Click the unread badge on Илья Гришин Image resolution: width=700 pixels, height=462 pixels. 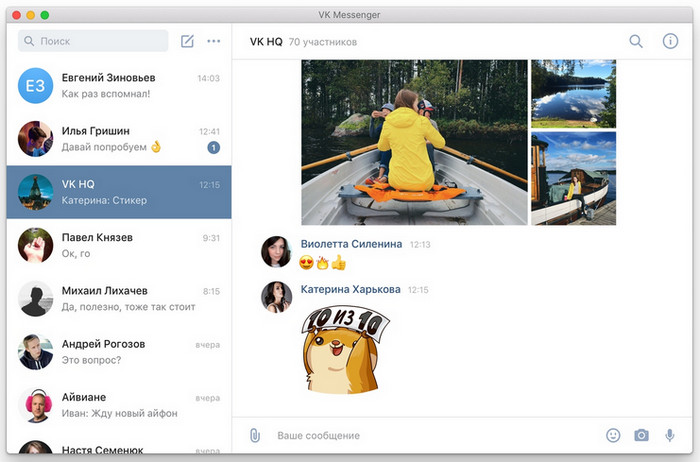213,148
